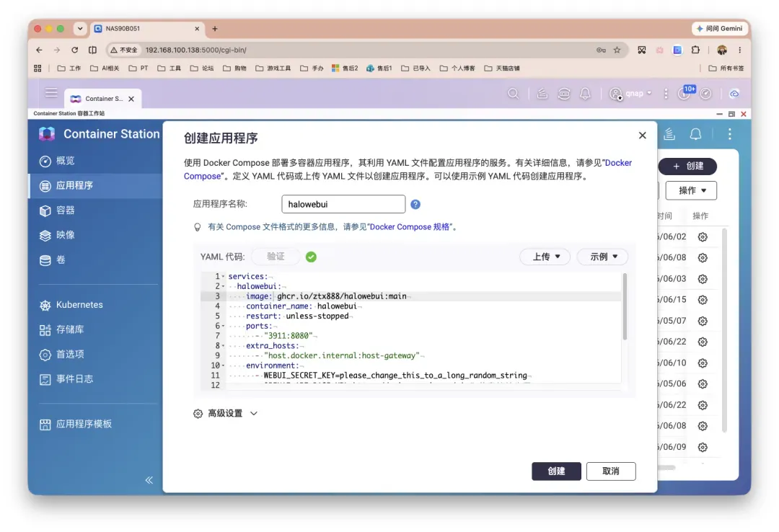Click the gear icon for row 6/06/02

tap(703, 237)
